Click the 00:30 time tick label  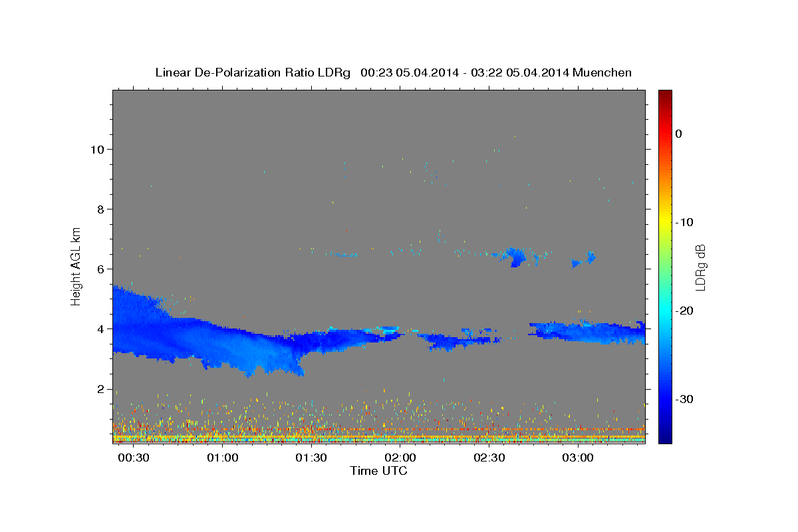coord(134,459)
